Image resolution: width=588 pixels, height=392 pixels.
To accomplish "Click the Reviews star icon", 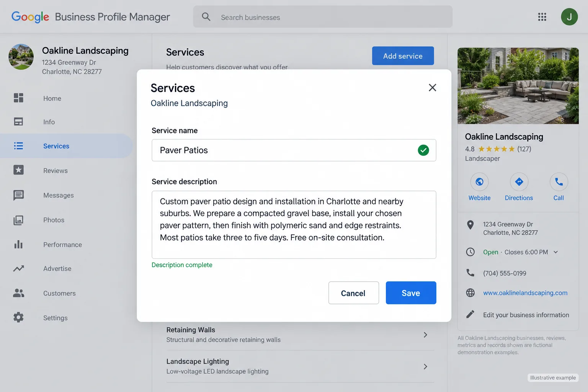I will (18, 170).
